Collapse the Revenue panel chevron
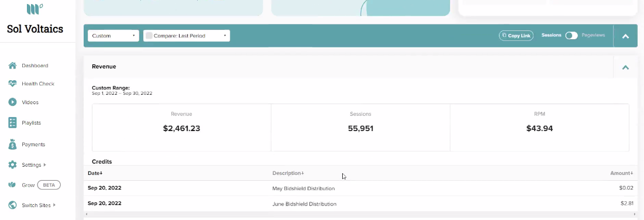644x220 pixels. (625, 67)
